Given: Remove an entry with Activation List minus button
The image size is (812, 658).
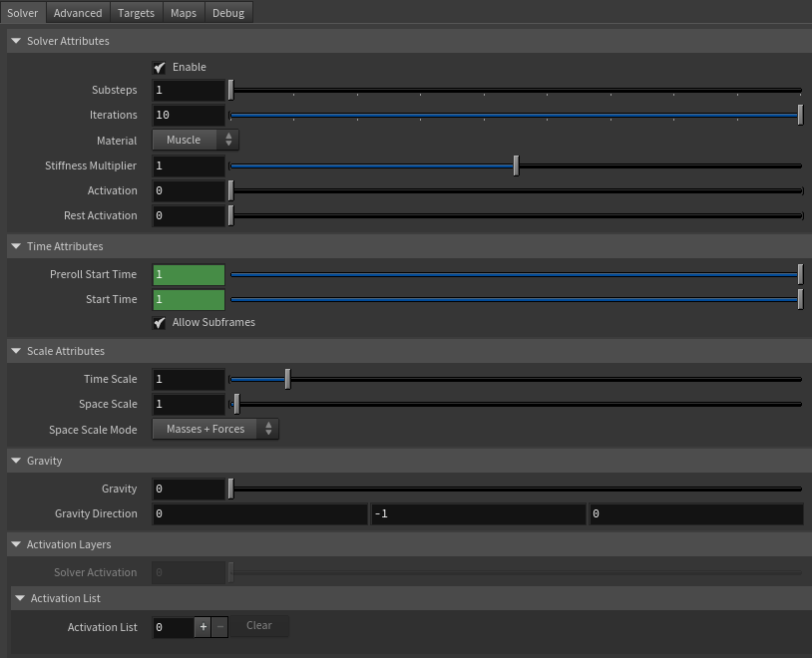Looking at the screenshot, I should pyautogui.click(x=220, y=627).
